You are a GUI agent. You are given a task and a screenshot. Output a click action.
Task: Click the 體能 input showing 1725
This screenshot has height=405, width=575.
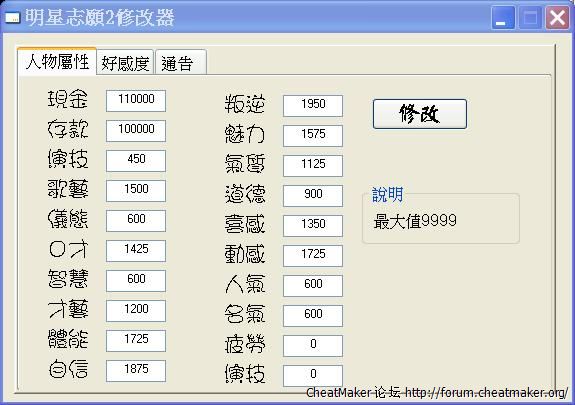[136, 340]
